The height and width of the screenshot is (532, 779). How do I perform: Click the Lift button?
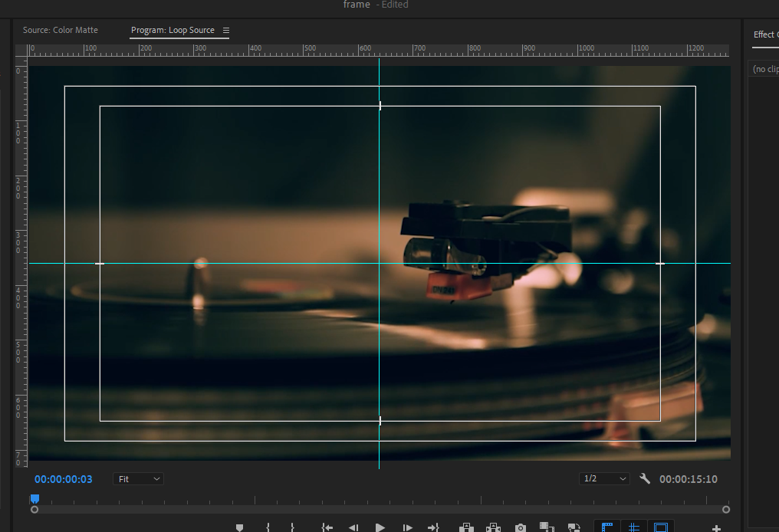coord(465,527)
